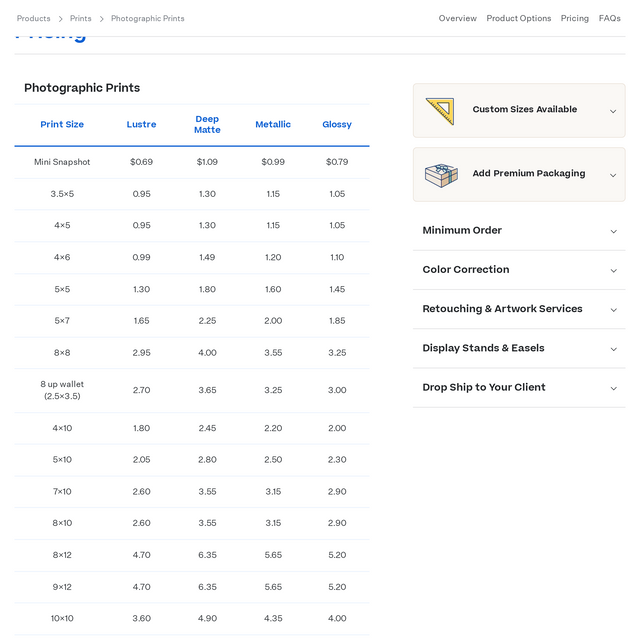The height and width of the screenshot is (640, 640).
Task: Click the $0.79 Glossy price
Action: point(337,162)
